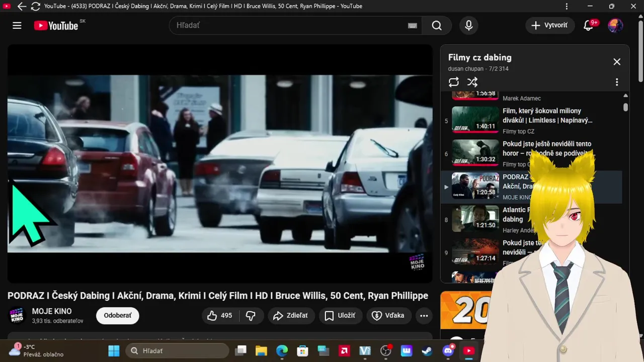
Task: Open Microsoft Store from the taskbar
Action: click(x=302, y=350)
